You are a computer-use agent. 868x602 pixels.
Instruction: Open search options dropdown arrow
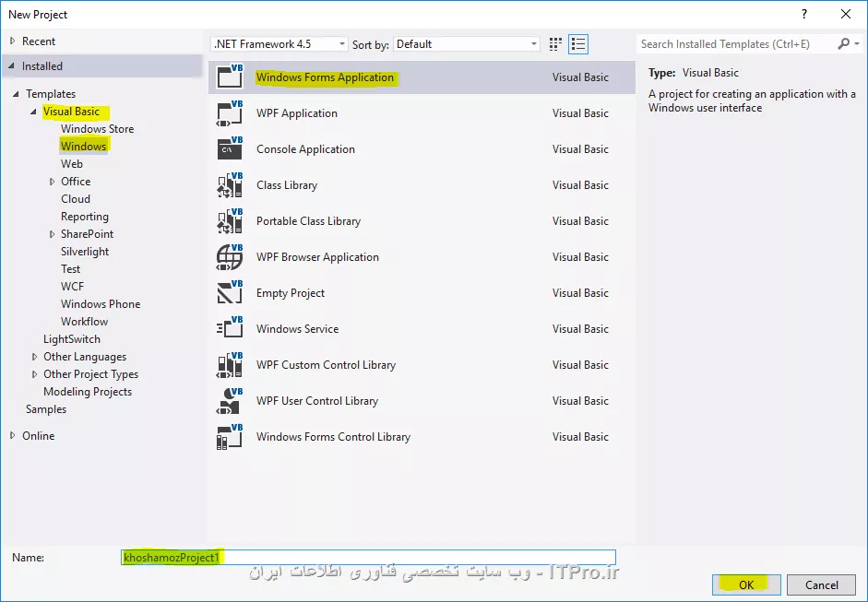857,43
